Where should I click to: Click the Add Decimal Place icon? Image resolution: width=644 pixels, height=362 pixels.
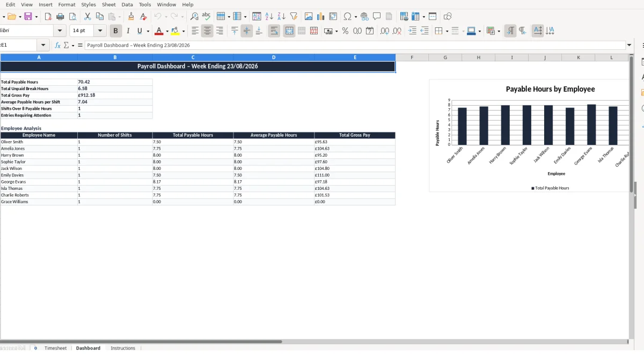385,31
